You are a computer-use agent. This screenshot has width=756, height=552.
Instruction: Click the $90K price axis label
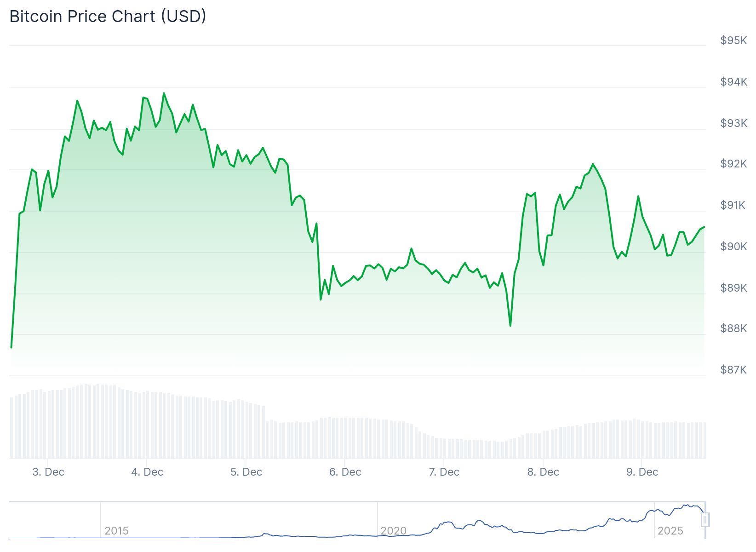733,247
